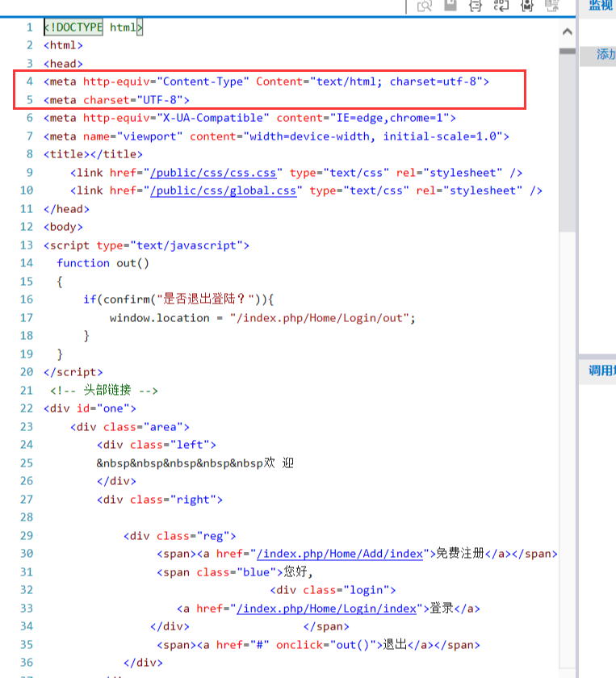The height and width of the screenshot is (678, 616).
Task: Click the scroll up arrow of code view
Action: 567,32
